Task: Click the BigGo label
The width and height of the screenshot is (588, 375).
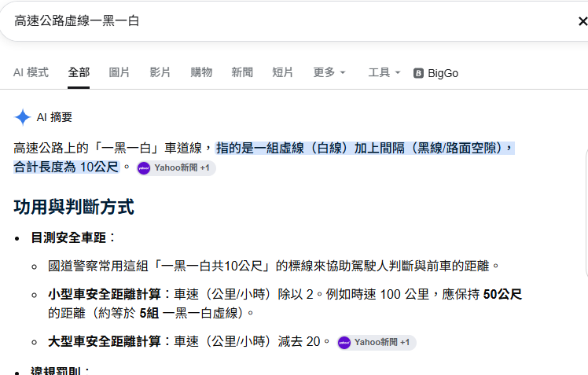Action: pos(443,73)
